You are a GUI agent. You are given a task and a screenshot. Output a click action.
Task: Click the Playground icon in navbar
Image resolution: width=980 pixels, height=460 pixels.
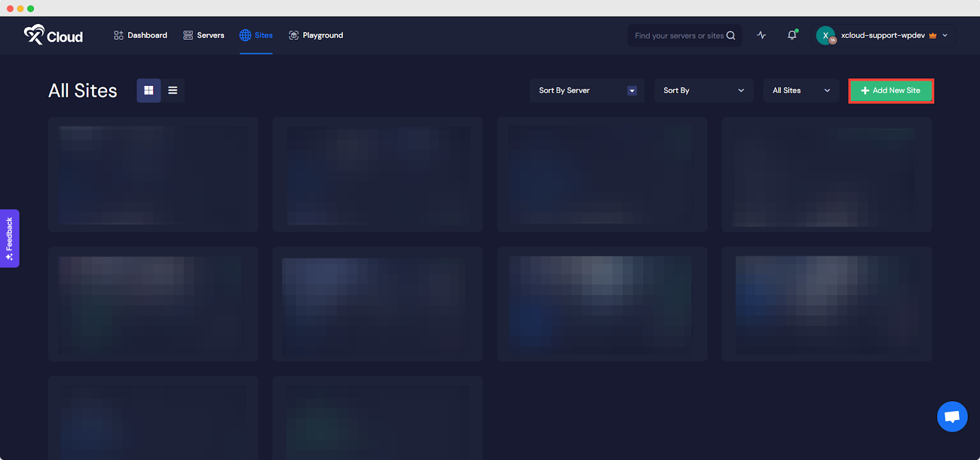(294, 35)
